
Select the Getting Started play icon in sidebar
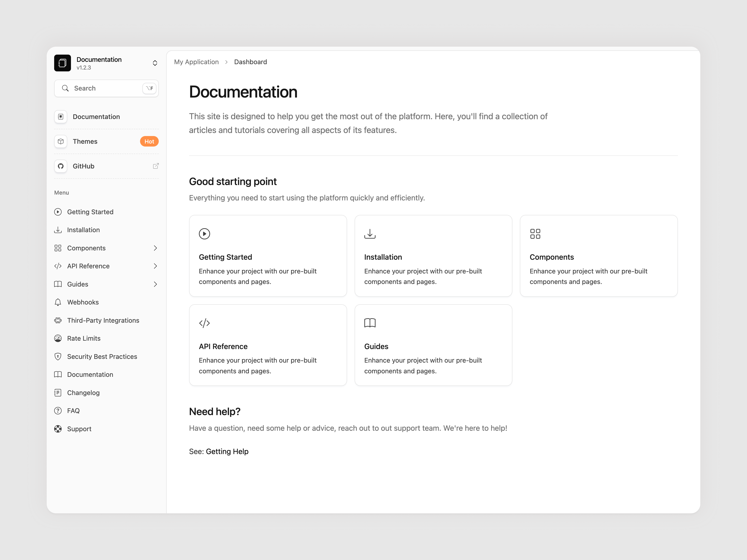tap(58, 212)
